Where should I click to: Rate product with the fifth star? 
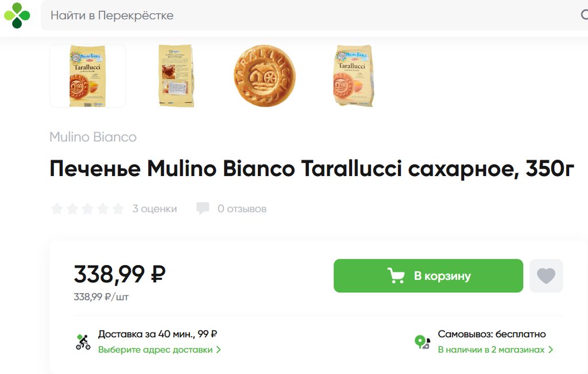point(118,209)
